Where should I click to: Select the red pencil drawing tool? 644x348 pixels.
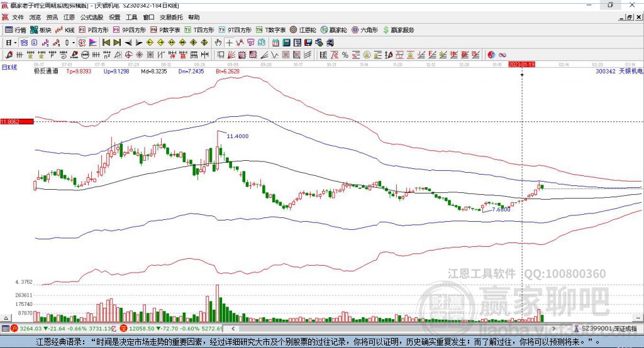[x=9, y=55]
